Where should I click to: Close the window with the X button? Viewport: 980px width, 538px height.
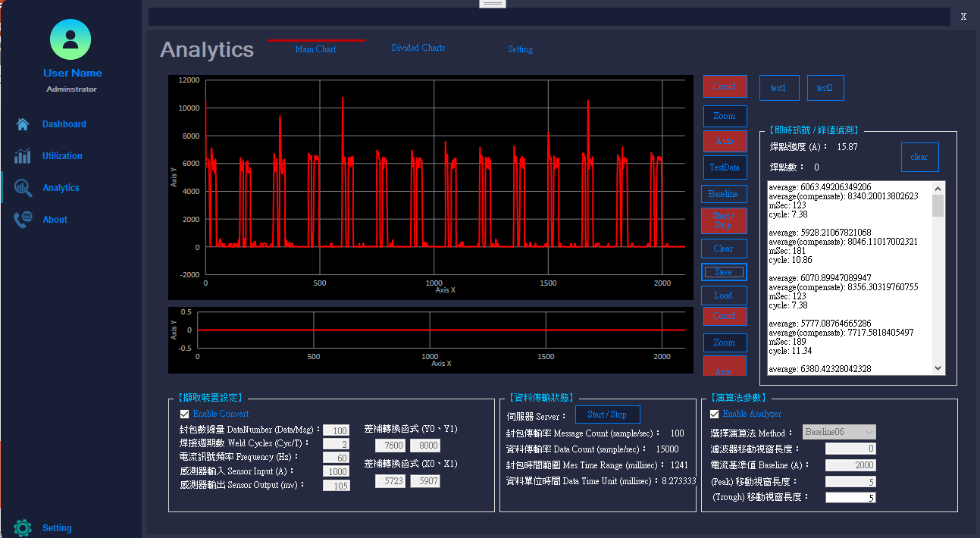[963, 17]
